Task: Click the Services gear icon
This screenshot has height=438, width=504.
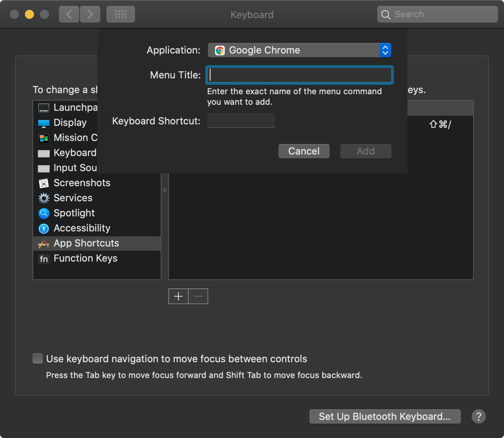Action: pos(44,198)
